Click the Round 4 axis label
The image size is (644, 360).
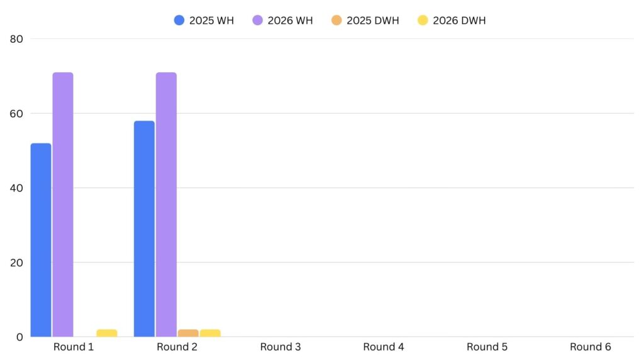(384, 347)
